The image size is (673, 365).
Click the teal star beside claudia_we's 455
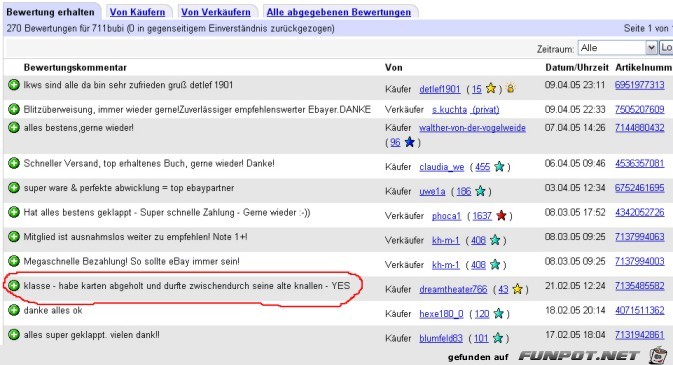[x=499, y=167]
